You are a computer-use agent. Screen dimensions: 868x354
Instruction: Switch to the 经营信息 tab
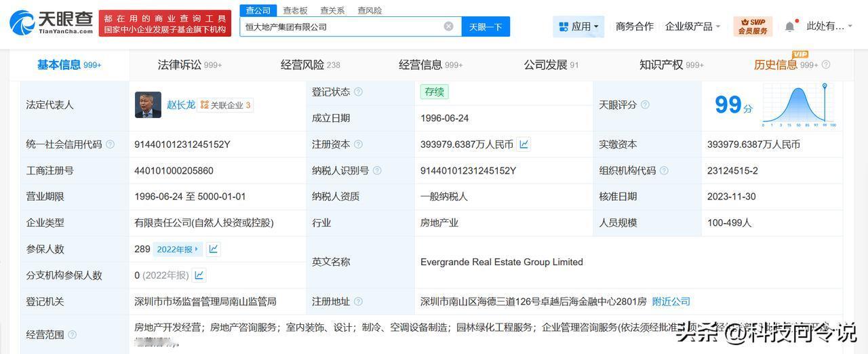[431, 65]
